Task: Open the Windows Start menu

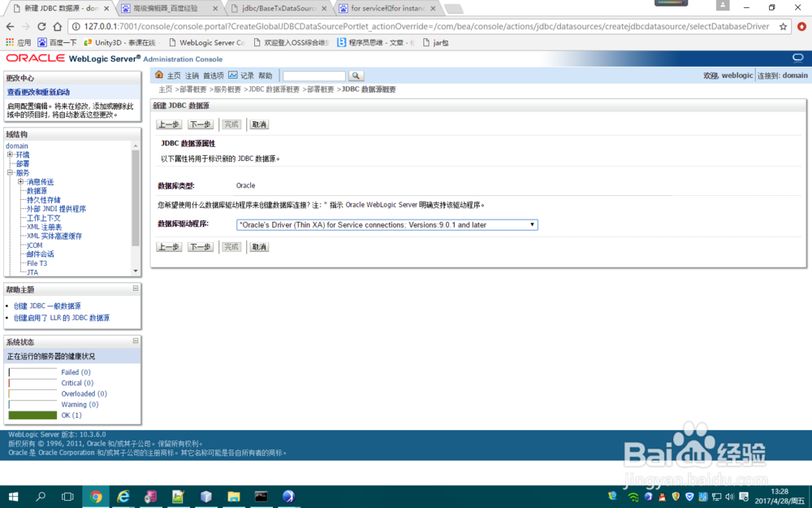Action: 14,497
